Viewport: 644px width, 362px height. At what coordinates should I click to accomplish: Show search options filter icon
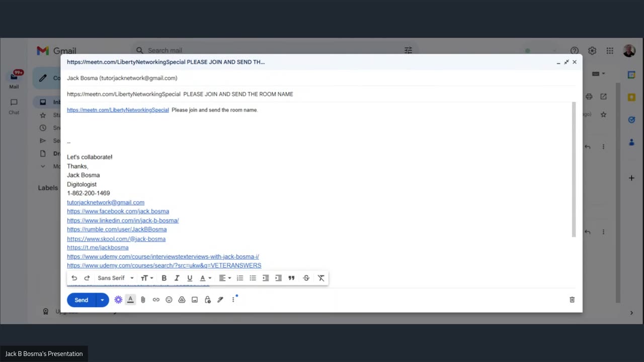[409, 50]
